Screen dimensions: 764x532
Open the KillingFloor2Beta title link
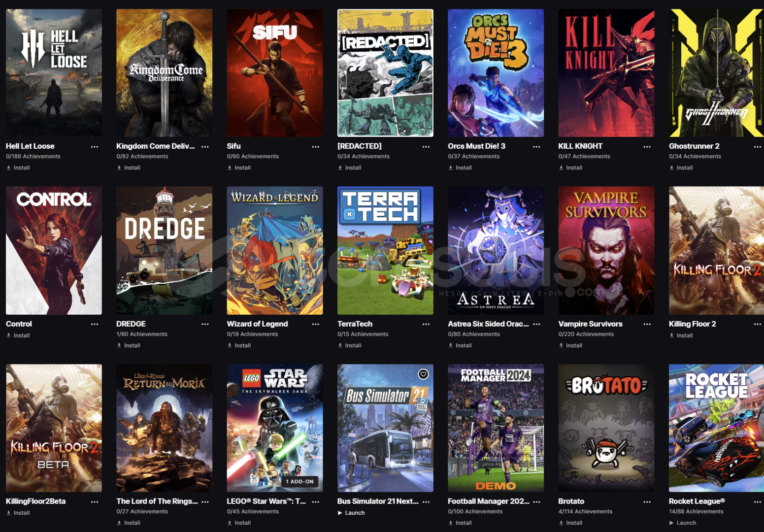tap(35, 501)
